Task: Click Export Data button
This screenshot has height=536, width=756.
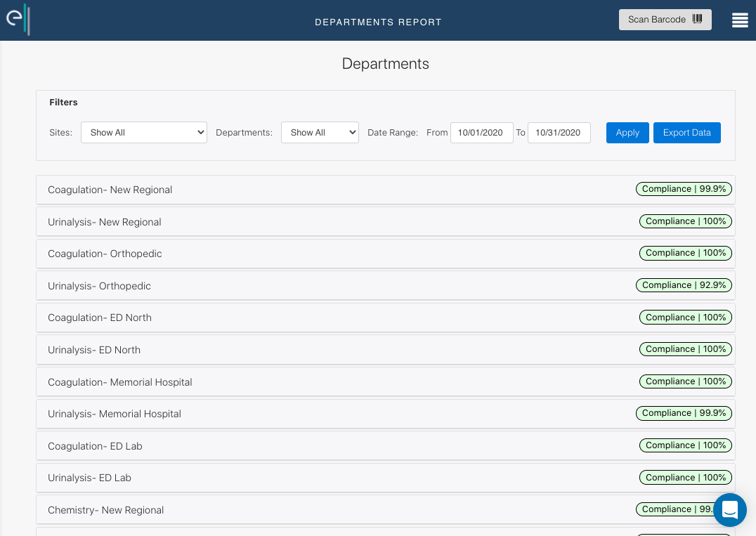Action: point(686,133)
